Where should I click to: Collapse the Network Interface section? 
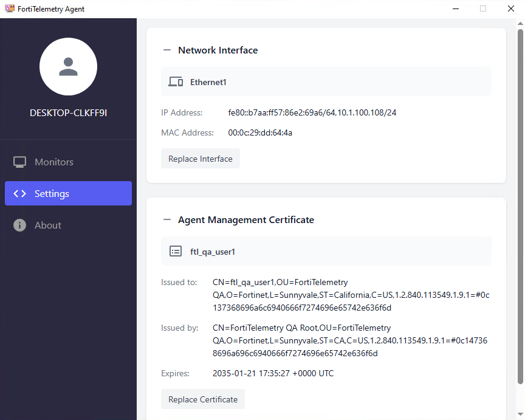tap(166, 50)
